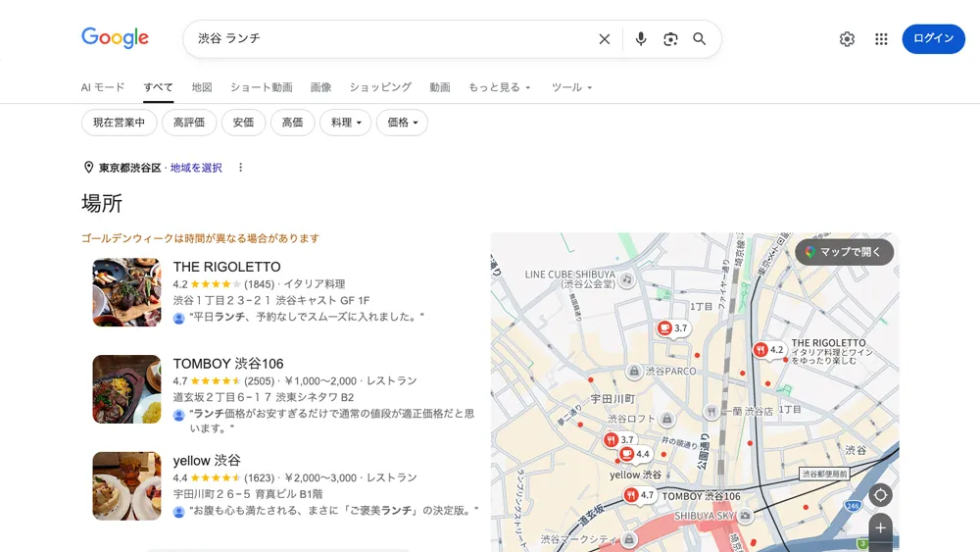980x552 pixels.
Task: Open quick settings gear icon
Action: tap(847, 39)
